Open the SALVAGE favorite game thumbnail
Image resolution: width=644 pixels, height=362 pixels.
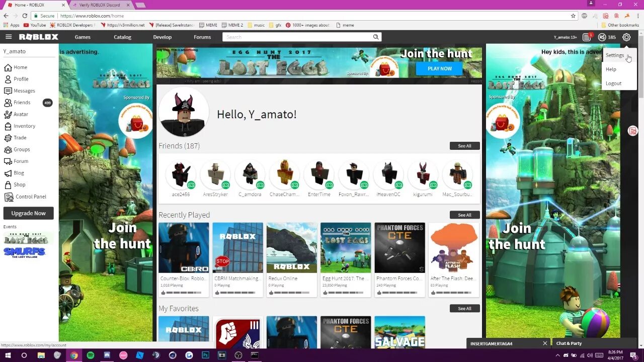coord(400,332)
